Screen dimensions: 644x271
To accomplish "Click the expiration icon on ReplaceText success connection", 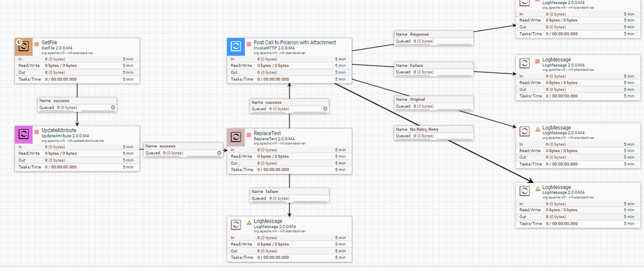I will tap(326, 109).
